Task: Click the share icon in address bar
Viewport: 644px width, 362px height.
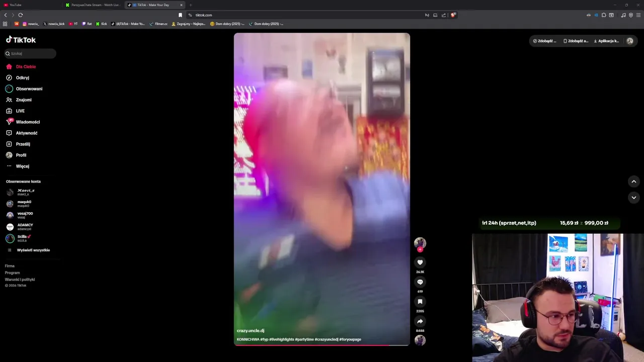Action: coord(444,15)
